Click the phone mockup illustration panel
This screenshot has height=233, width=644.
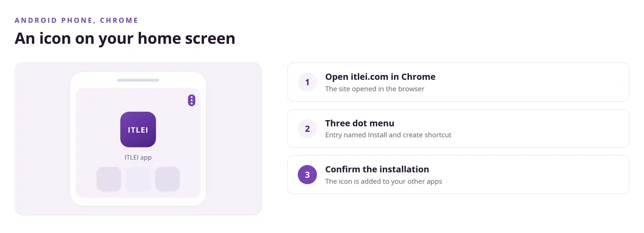pos(138,139)
